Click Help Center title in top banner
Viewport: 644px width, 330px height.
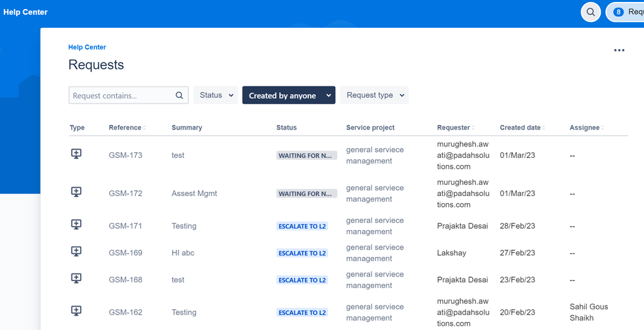[x=26, y=12]
